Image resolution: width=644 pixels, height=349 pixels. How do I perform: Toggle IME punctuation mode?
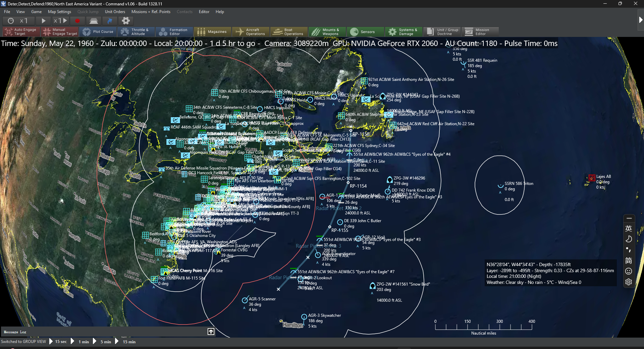click(x=629, y=250)
